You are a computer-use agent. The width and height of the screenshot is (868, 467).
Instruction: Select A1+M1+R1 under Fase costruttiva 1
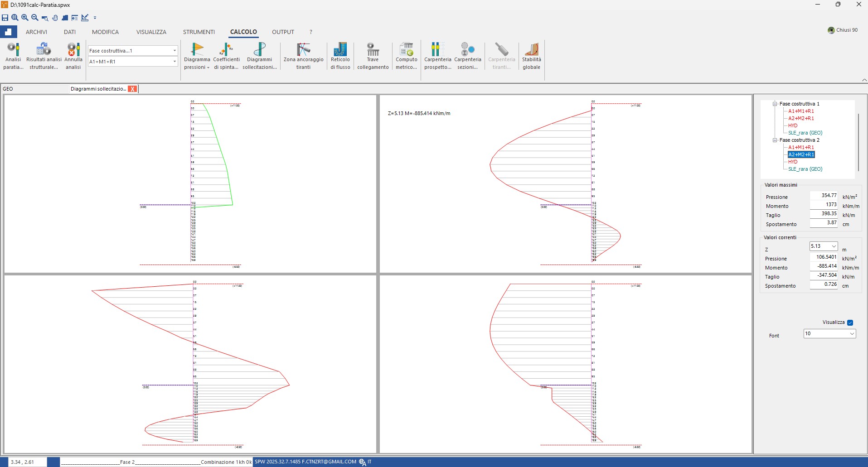(801, 111)
